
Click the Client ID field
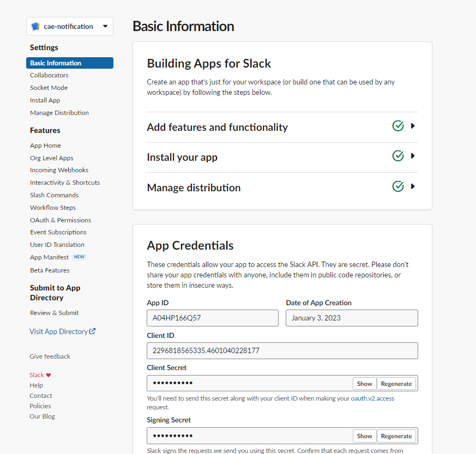pos(282,351)
